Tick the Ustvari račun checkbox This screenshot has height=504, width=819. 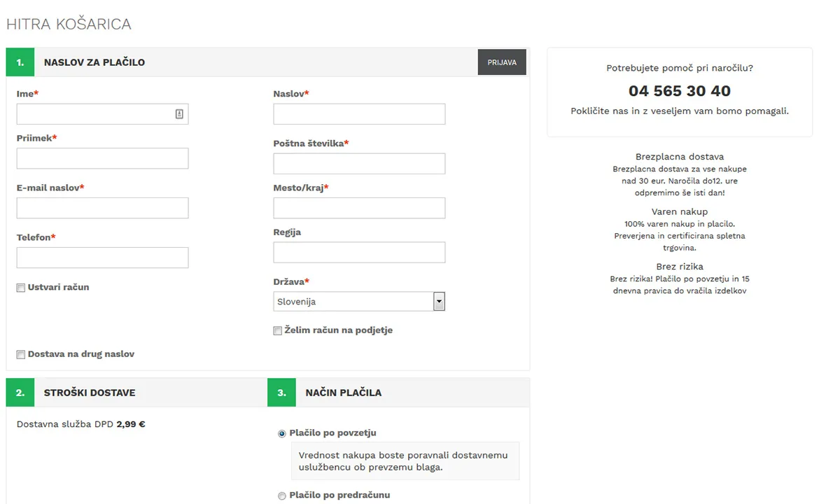(21, 288)
